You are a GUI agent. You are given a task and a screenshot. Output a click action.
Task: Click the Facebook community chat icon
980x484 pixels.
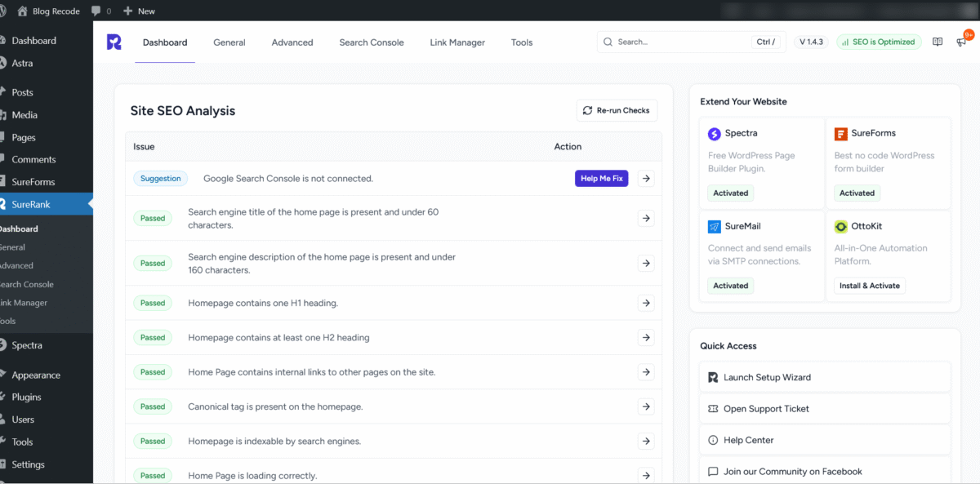714,471
